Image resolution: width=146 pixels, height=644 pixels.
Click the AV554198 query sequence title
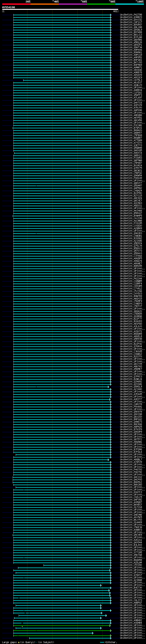click(8, 8)
